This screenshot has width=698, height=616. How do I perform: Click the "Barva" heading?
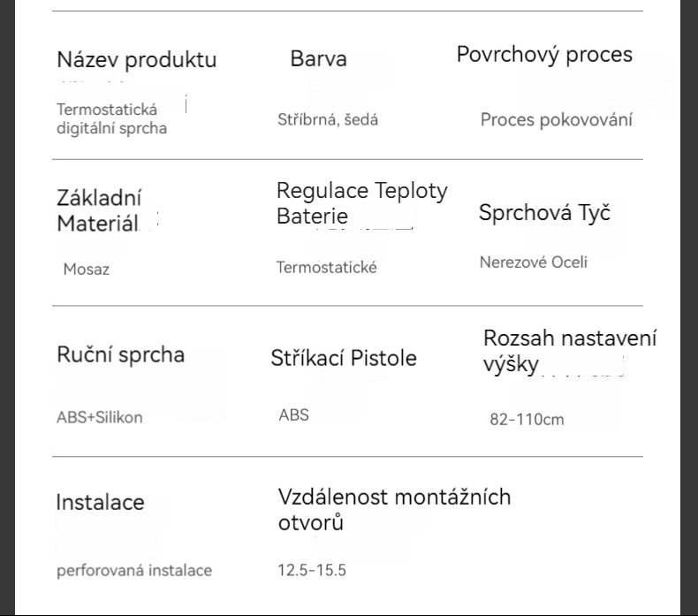[318, 59]
